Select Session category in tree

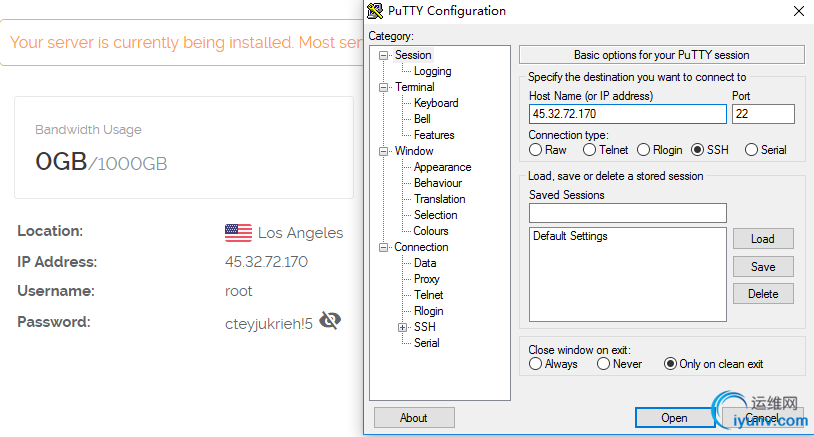tap(413, 55)
